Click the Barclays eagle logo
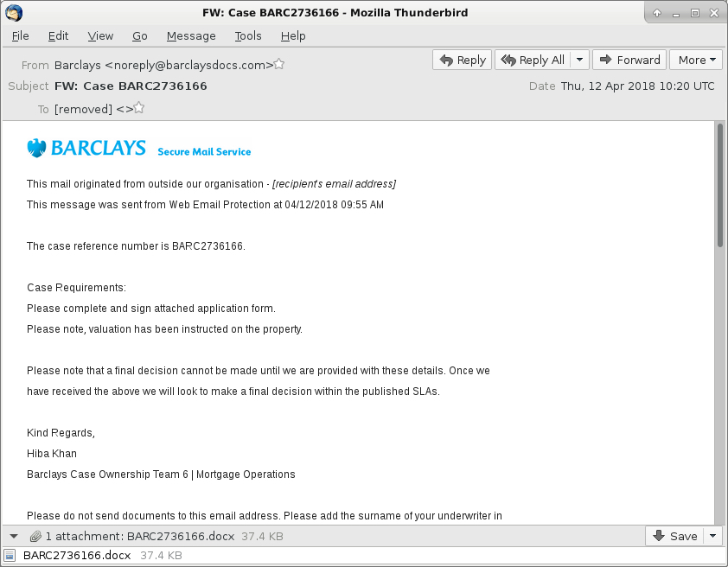 pyautogui.click(x=36, y=149)
